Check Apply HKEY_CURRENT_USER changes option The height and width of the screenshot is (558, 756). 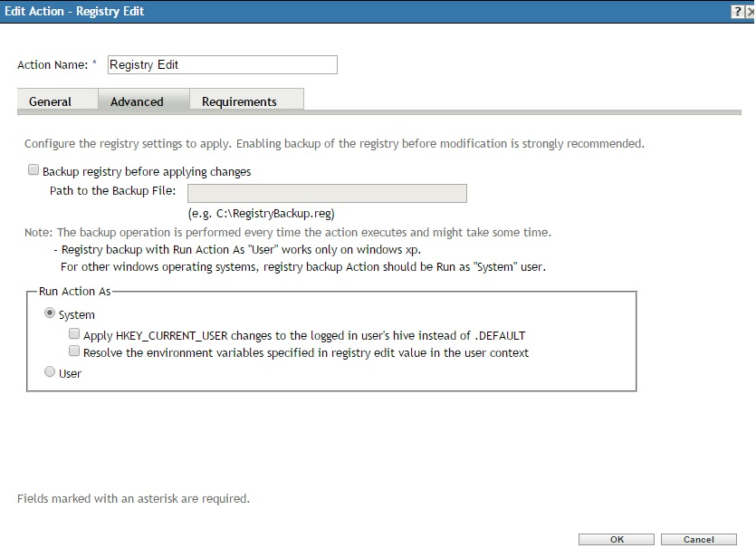pyautogui.click(x=74, y=334)
